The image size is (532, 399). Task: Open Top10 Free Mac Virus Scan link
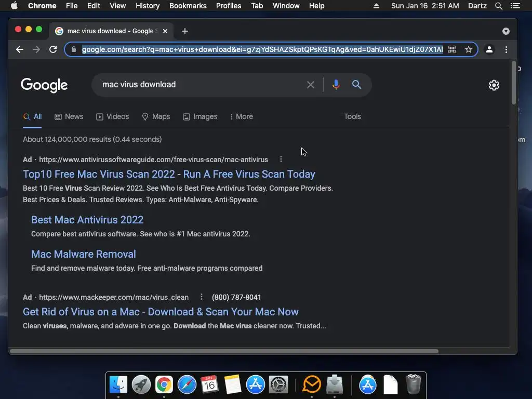(x=169, y=174)
